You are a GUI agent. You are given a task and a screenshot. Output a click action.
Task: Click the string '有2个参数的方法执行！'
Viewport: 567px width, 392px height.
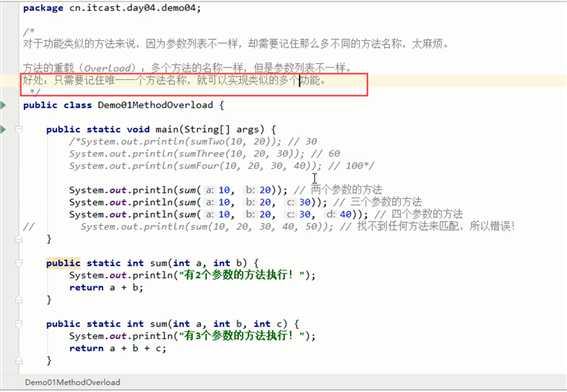241,275
